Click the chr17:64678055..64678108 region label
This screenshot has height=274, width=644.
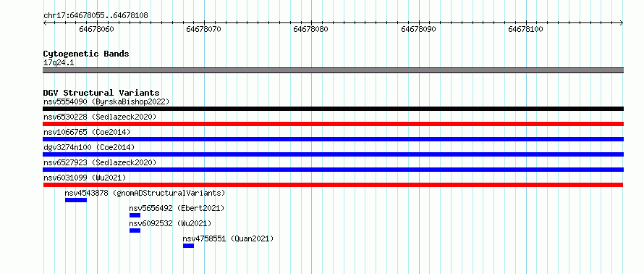tap(96, 16)
